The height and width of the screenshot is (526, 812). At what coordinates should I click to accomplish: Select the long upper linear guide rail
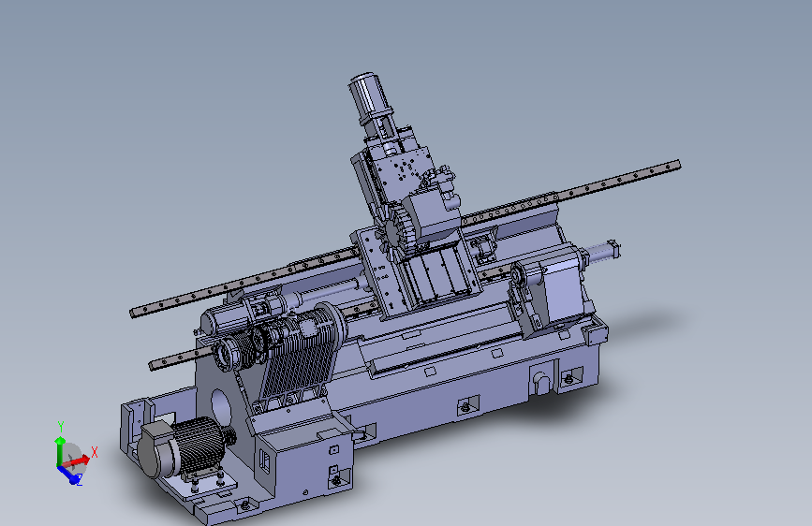[405, 238]
